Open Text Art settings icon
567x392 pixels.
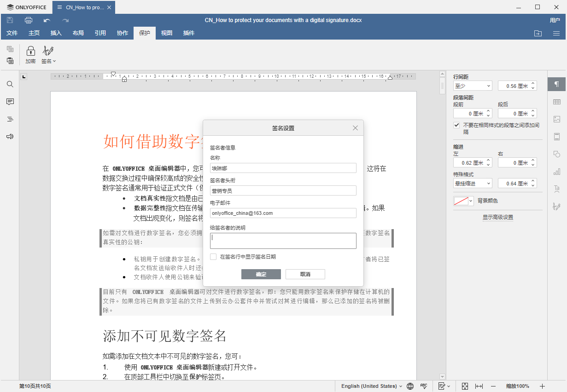pyautogui.click(x=557, y=189)
